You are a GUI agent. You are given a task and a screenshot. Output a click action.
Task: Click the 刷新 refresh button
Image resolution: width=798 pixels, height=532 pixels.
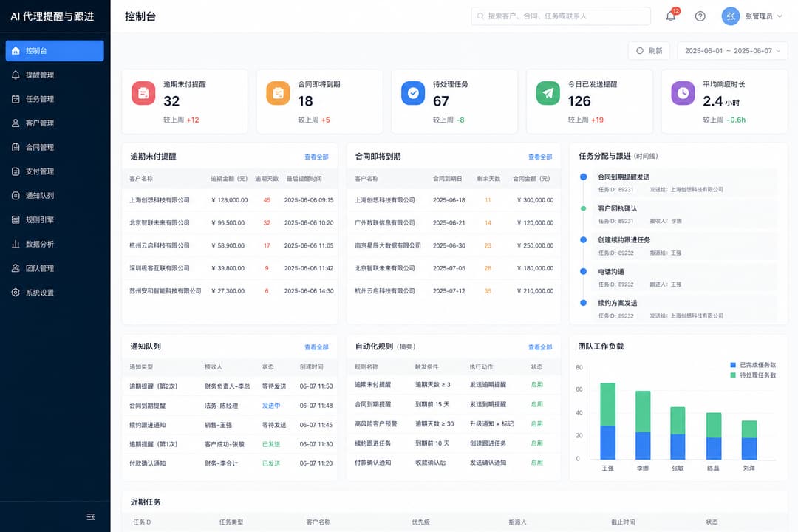coord(649,51)
